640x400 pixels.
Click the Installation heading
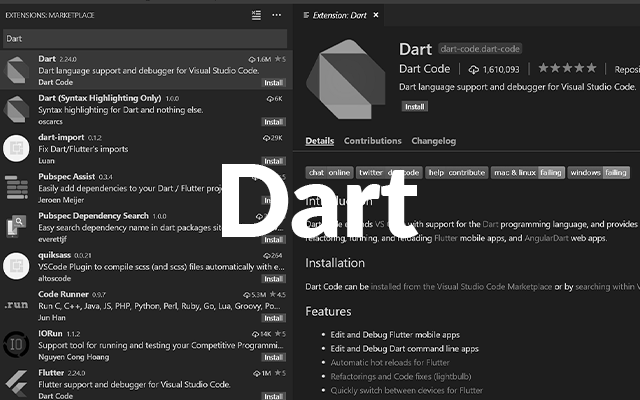(x=335, y=263)
